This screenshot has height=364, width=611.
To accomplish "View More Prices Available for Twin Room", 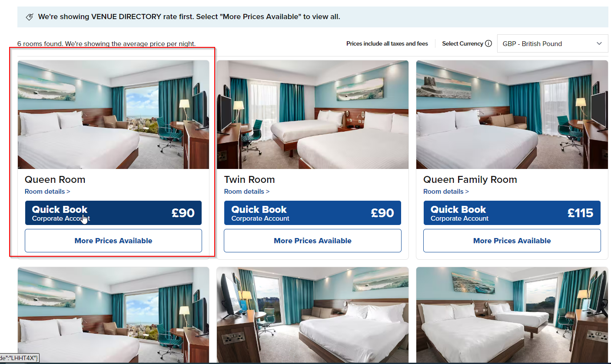I will [x=312, y=241].
